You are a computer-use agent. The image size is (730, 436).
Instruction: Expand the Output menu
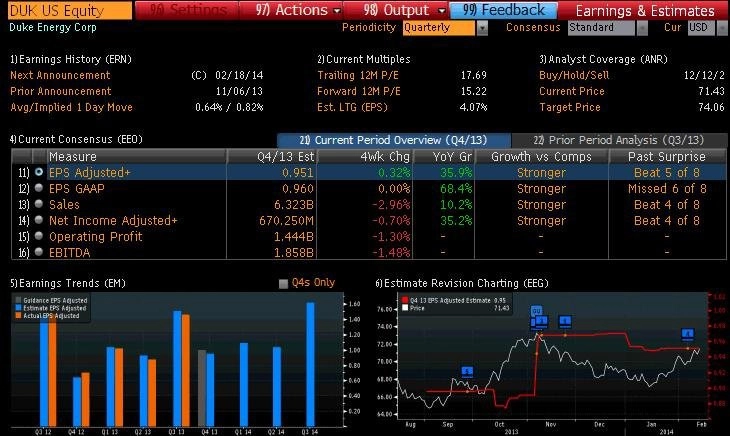[403, 10]
